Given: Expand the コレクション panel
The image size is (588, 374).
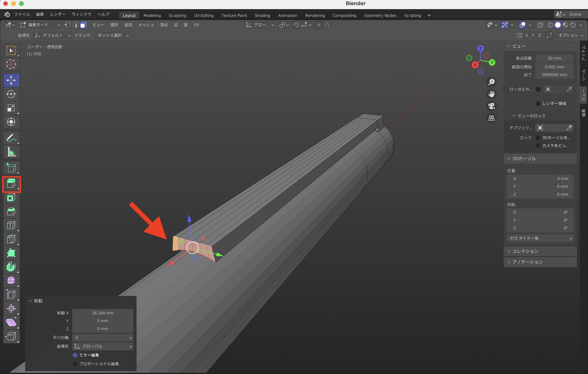Looking at the screenshot, I should pyautogui.click(x=525, y=251).
